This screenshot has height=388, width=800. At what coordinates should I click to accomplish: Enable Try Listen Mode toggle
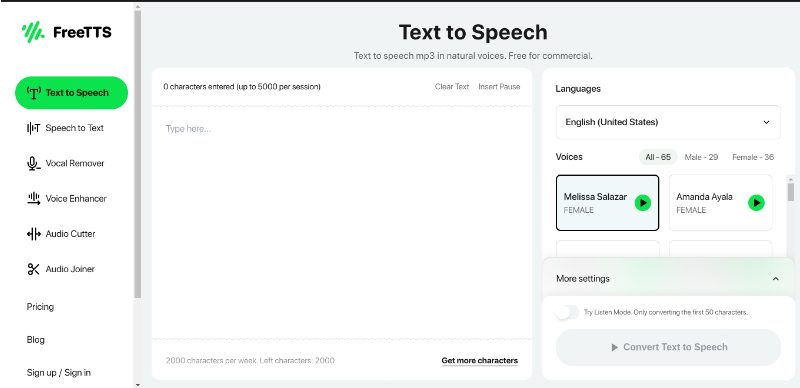(x=567, y=312)
